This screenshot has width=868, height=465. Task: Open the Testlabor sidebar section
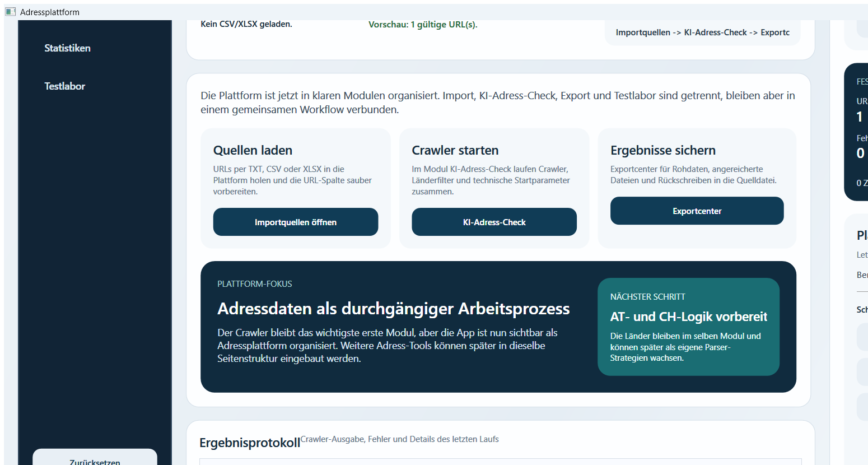(x=64, y=86)
